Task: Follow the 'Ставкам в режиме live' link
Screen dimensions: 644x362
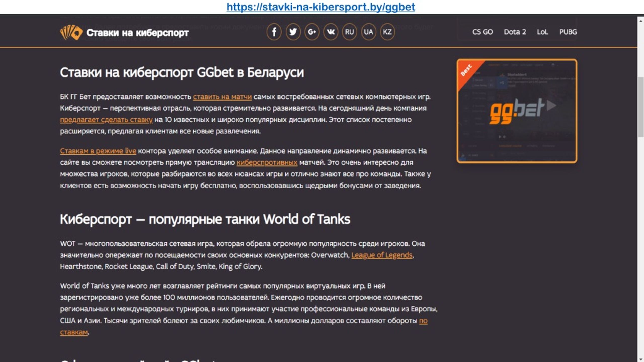Action: tap(98, 151)
